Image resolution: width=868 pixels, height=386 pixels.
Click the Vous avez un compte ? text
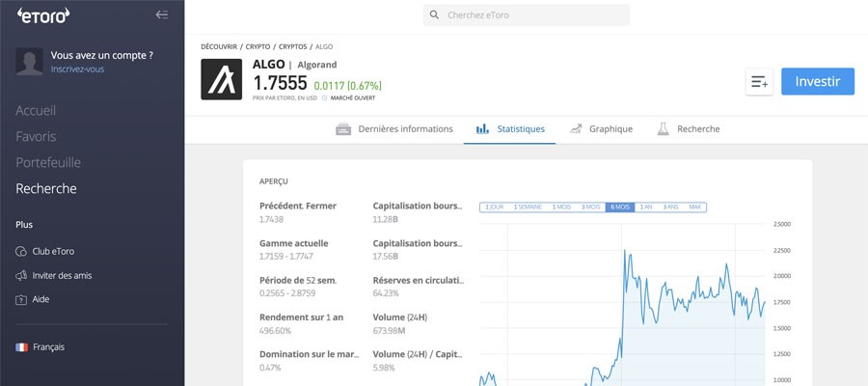(x=102, y=55)
